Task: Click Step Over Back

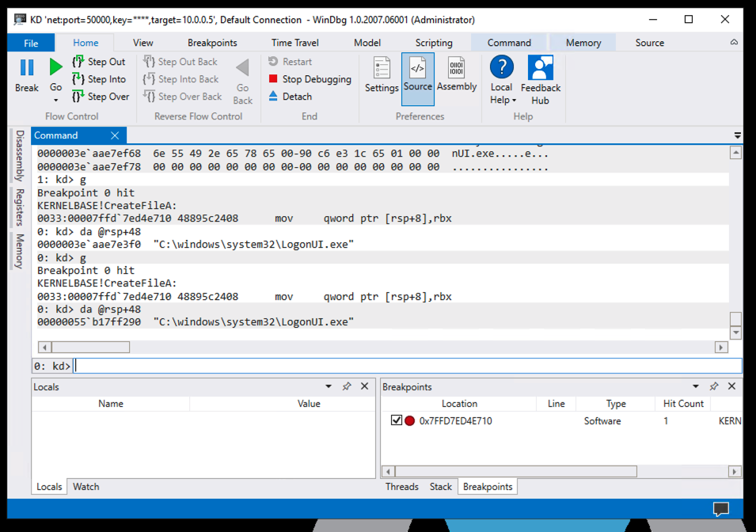Action: point(183,97)
